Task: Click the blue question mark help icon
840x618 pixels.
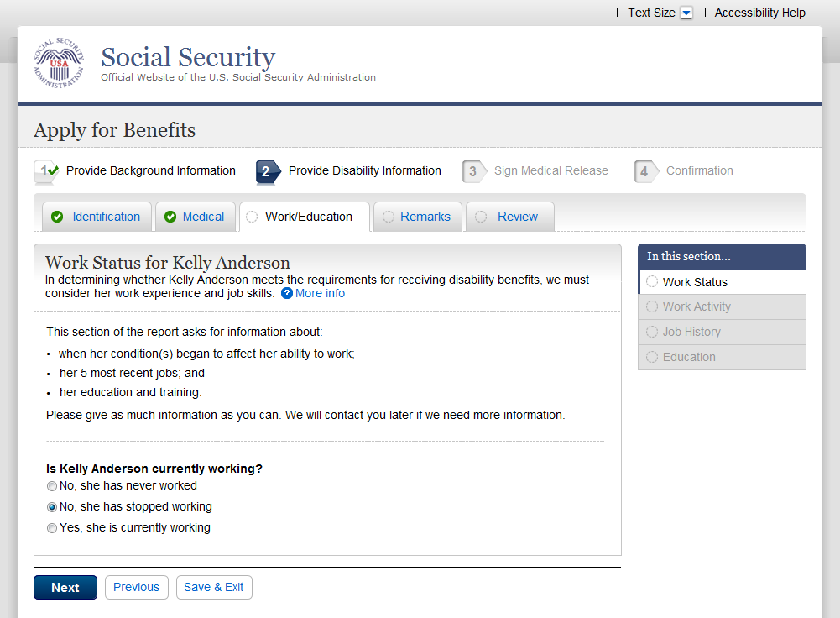Action: [287, 294]
